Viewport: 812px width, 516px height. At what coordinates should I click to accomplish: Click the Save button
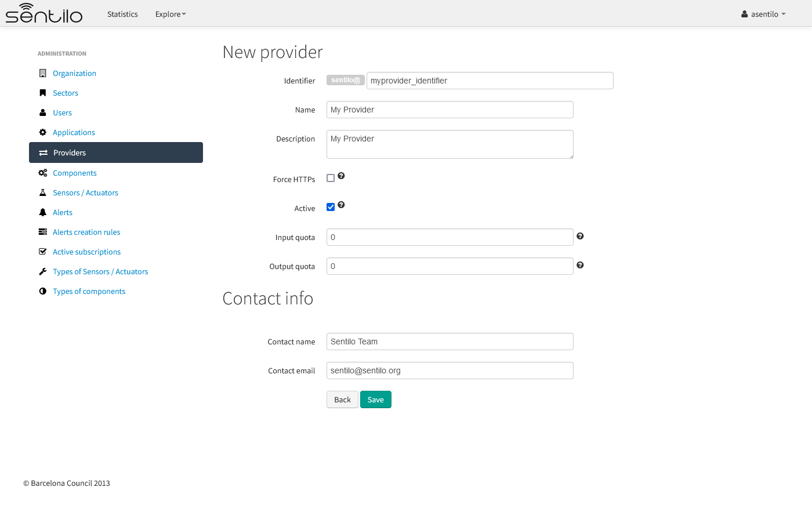(376, 399)
